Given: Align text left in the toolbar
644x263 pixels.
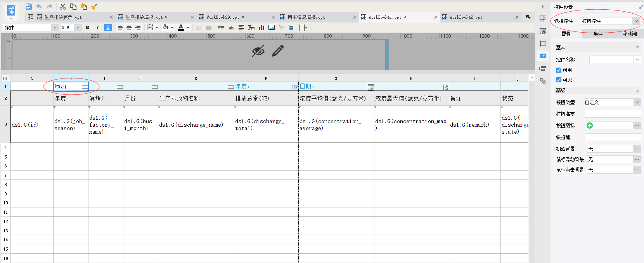Looking at the screenshot, I should tap(121, 28).
